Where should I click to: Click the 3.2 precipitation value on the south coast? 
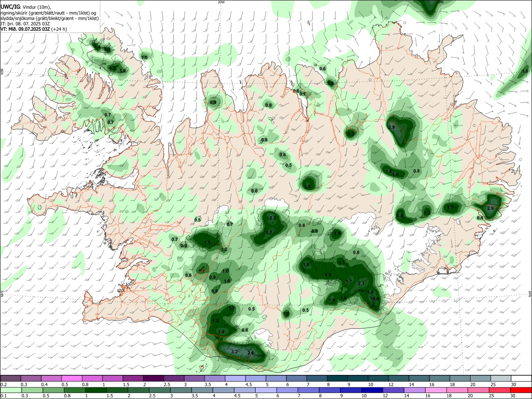click(x=234, y=352)
